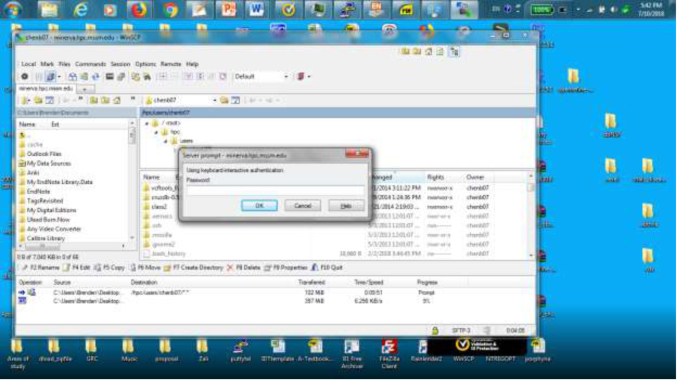The height and width of the screenshot is (387, 700).
Task: Select My EndNote Library.Data folder
Action: 59,182
